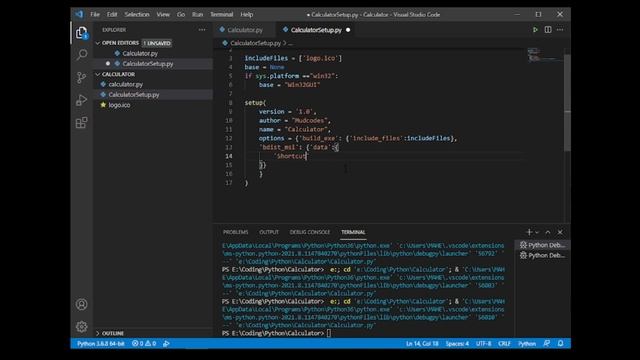Select language mode Python in status bar
640x360 pixels.
tap(527, 344)
